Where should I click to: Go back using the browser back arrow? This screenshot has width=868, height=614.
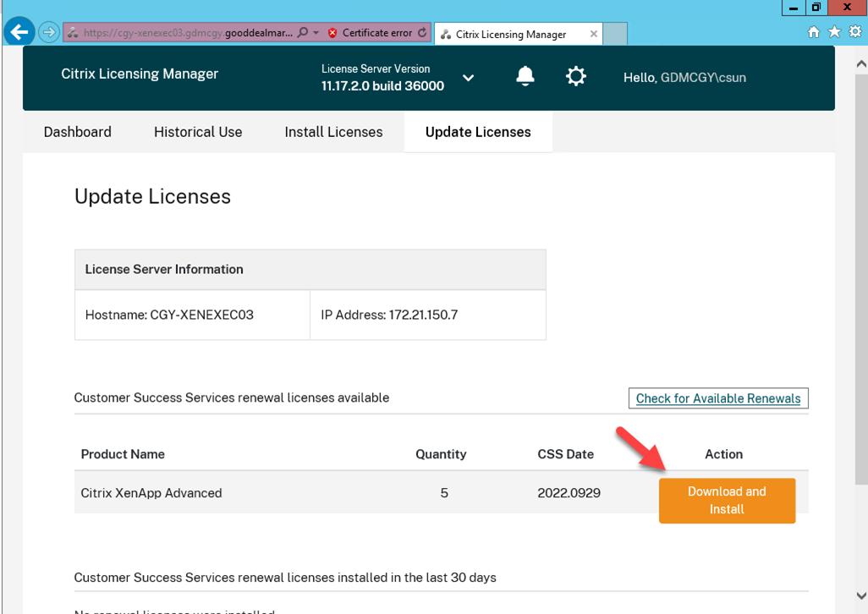pyautogui.click(x=19, y=33)
